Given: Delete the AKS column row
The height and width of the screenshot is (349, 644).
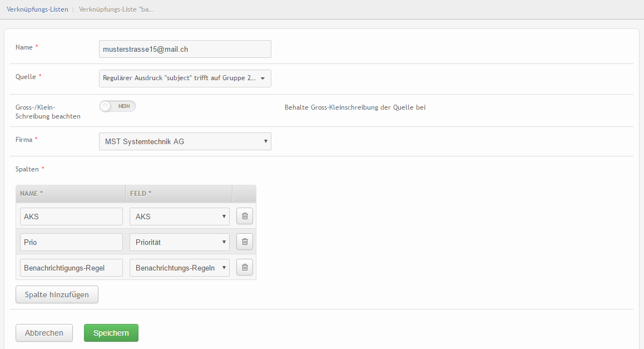Looking at the screenshot, I should pyautogui.click(x=245, y=216).
